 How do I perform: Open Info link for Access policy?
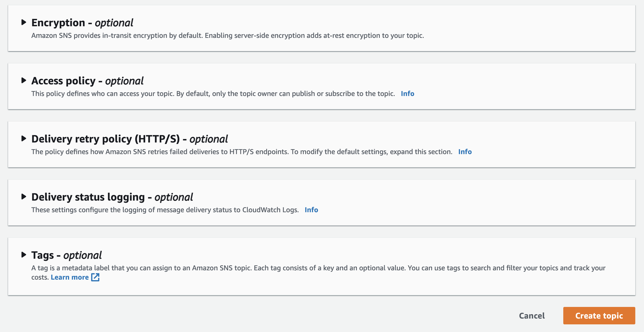(407, 94)
